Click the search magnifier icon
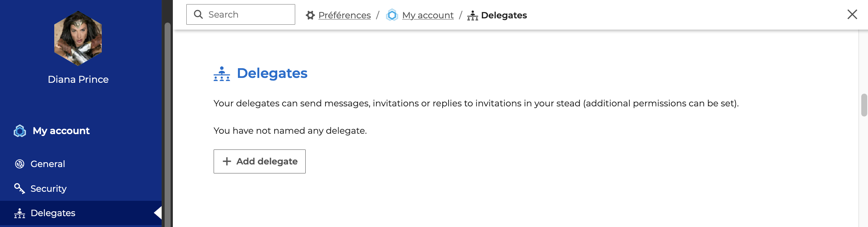Image resolution: width=868 pixels, height=227 pixels. (198, 15)
